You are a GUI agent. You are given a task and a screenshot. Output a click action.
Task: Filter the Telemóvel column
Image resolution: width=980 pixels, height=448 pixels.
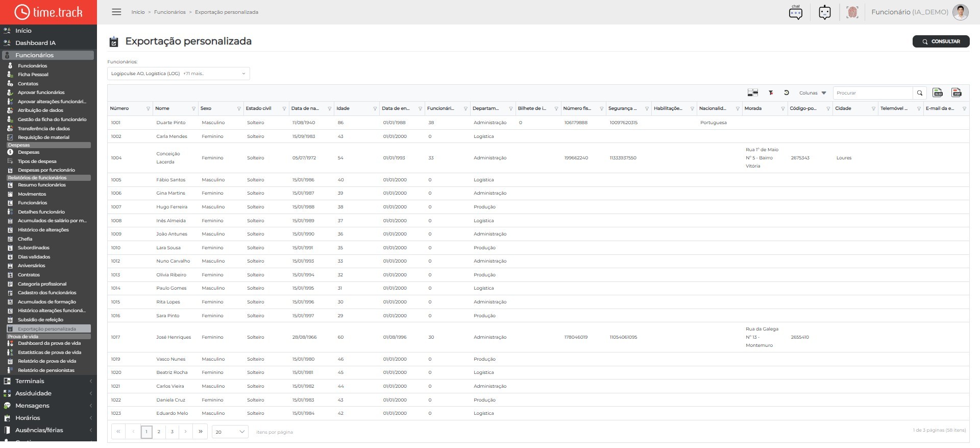pyautogui.click(x=919, y=109)
